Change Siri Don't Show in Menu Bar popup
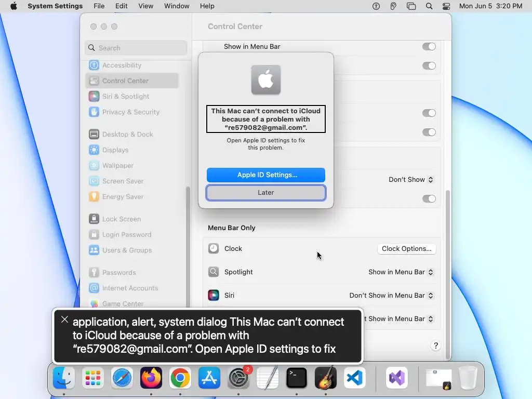 (x=392, y=296)
